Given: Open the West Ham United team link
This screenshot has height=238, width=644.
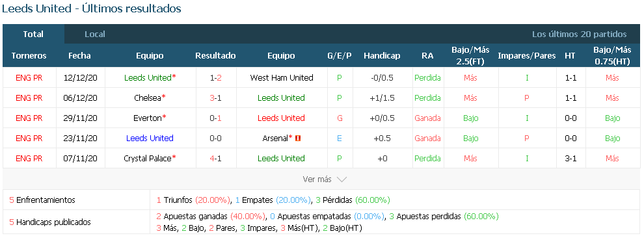Looking at the screenshot, I should pos(281,77).
